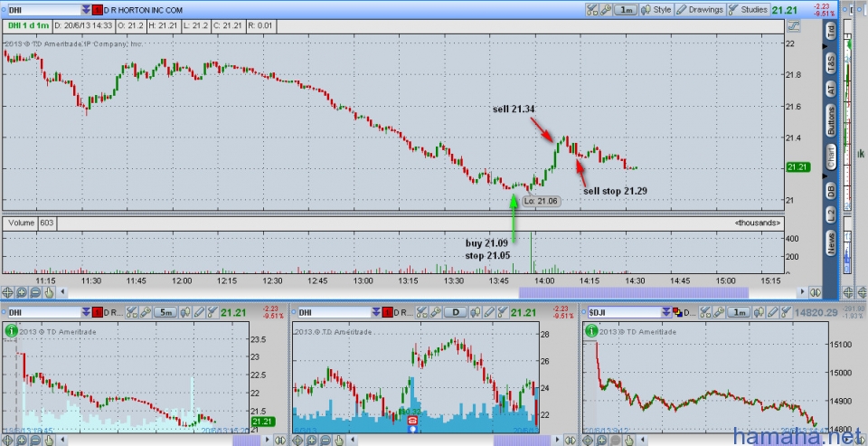Image resolution: width=868 pixels, height=446 pixels.
Task: Change the 1m timeframe on $DJI chart
Action: pos(739,312)
